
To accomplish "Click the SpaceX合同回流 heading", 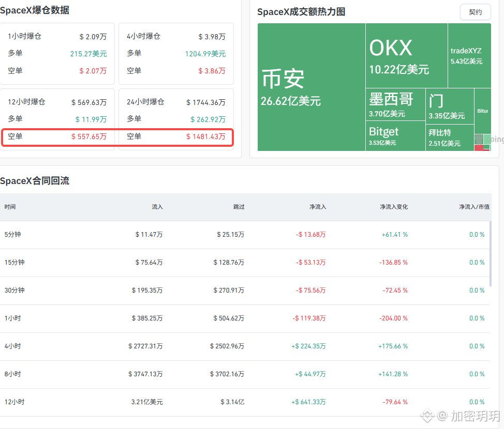I will [35, 181].
